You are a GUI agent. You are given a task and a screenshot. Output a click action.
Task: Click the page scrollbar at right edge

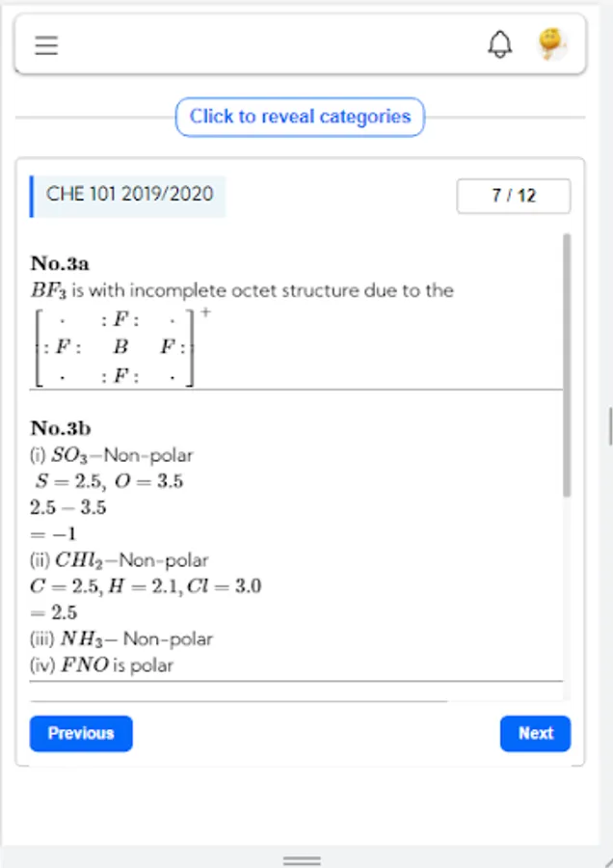pyautogui.click(x=610, y=426)
